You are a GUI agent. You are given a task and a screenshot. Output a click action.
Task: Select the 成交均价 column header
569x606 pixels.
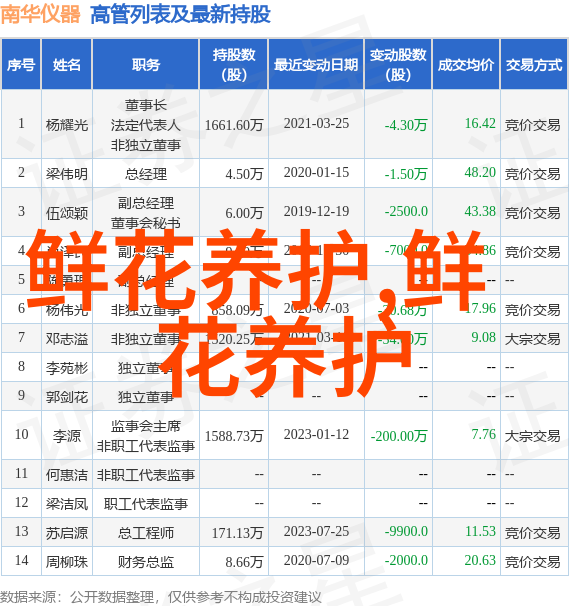pos(466,64)
